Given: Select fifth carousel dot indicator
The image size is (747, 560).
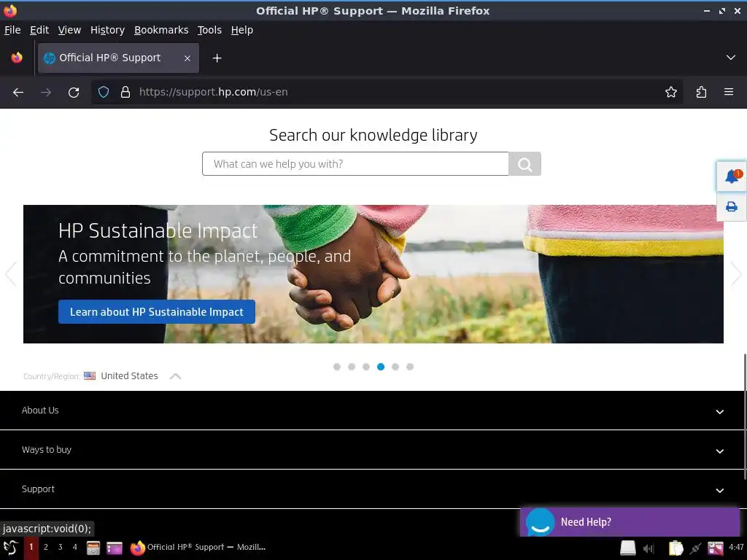Looking at the screenshot, I should pos(395,367).
